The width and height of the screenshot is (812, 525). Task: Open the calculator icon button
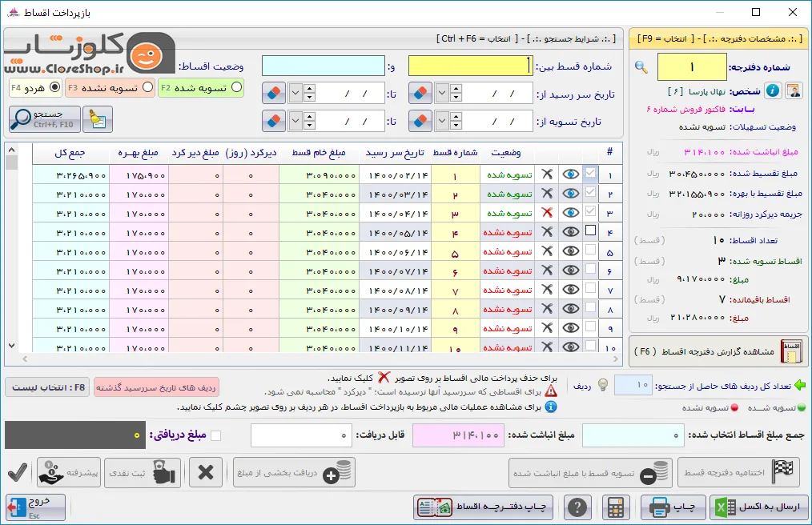[x=616, y=507]
